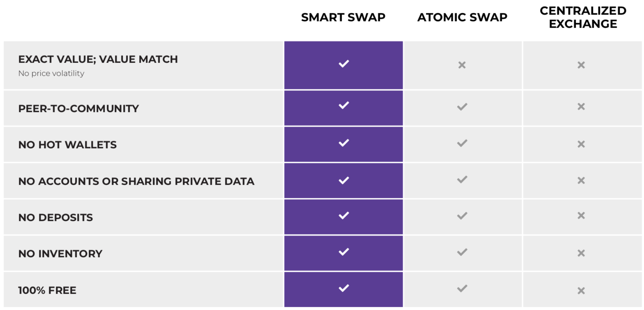Click Atomic Swap checkmark for No Inventory
The image size is (644, 310).
pyautogui.click(x=462, y=252)
